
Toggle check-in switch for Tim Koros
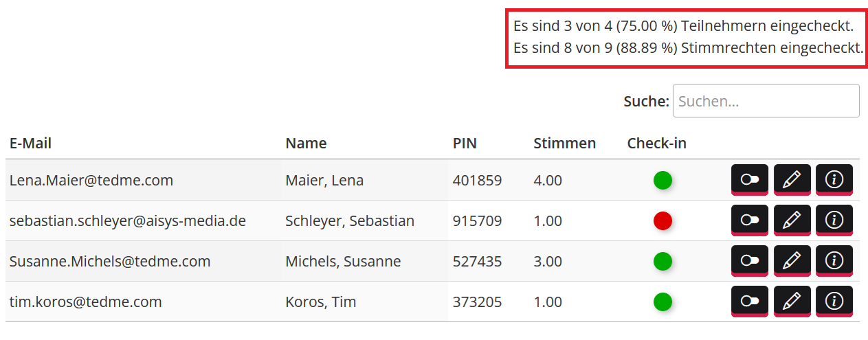[749, 302]
